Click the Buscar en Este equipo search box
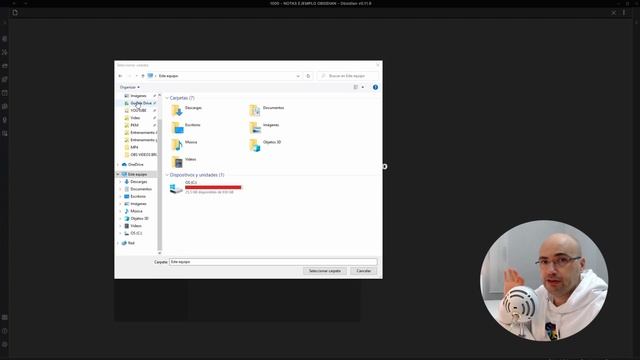Image resolution: width=640 pixels, height=360 pixels. [347, 76]
